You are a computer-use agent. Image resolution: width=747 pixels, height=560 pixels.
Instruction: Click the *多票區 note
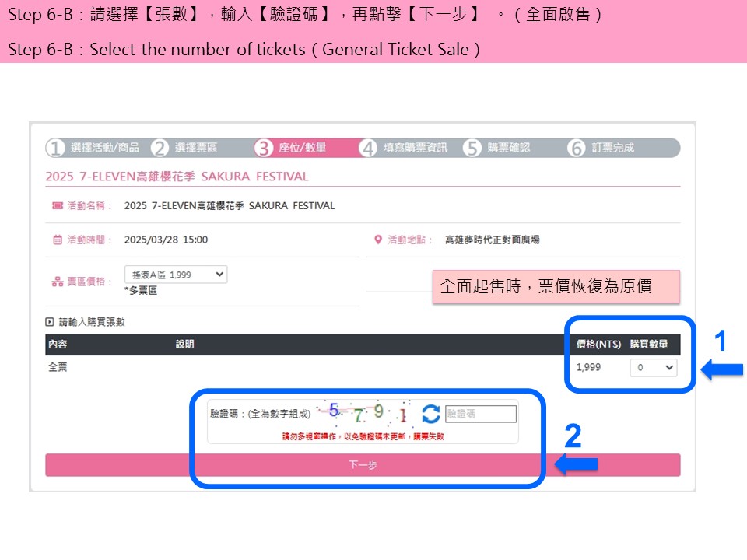pos(141,290)
